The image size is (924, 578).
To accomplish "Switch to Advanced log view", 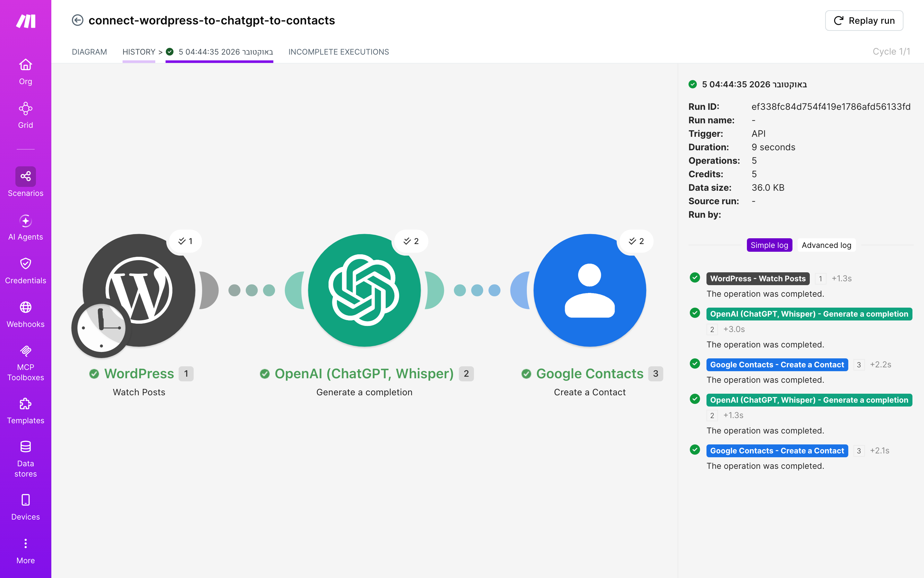I will [826, 245].
